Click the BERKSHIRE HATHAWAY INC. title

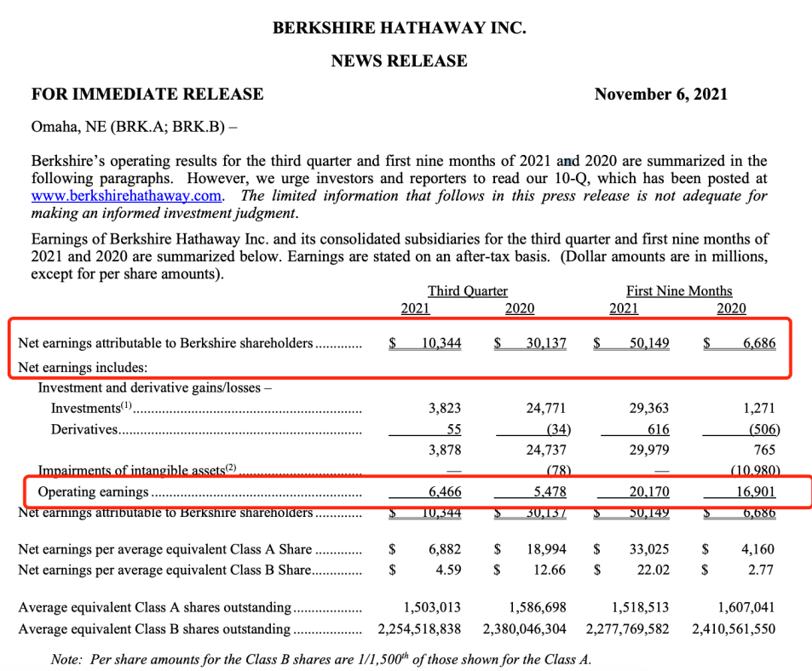point(399,28)
